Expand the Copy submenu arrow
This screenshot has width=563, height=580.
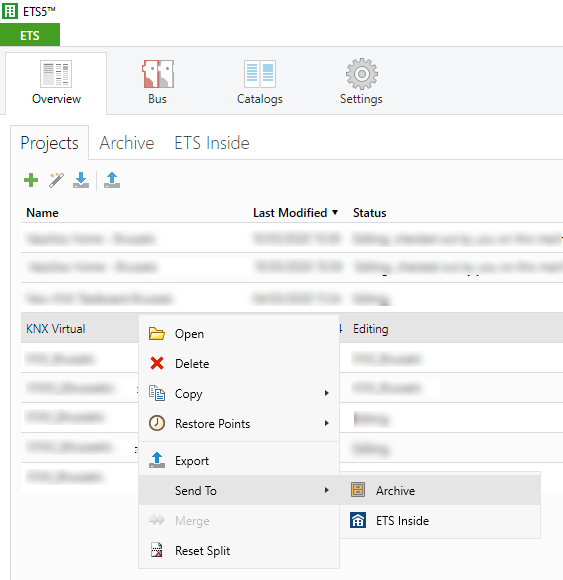(327, 393)
